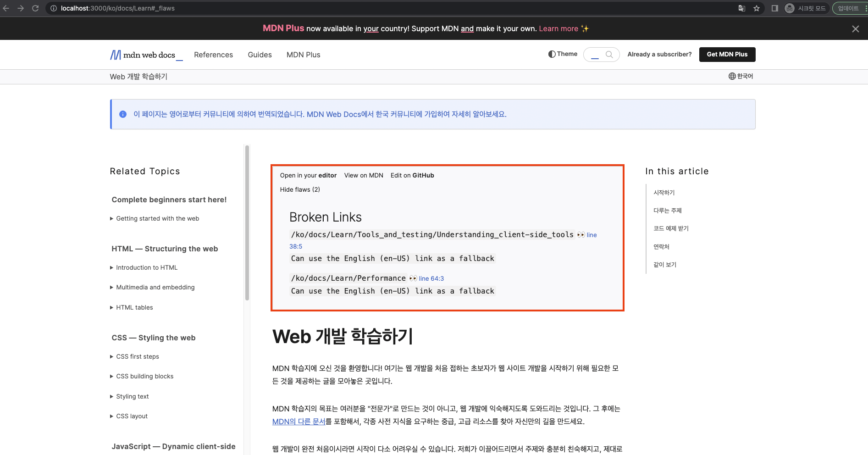Image resolution: width=868 pixels, height=455 pixels.
Task: Click the eyes icon next to Understanding_client-side_tools
Action: 581,235
